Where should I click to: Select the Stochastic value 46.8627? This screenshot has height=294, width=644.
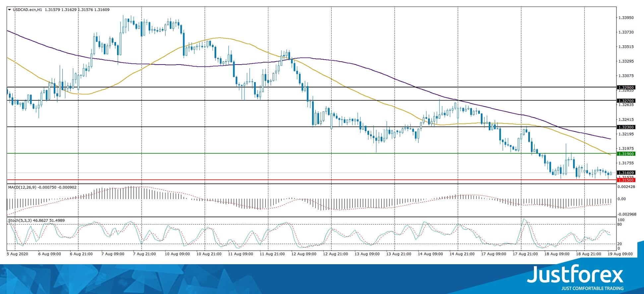(x=40, y=220)
